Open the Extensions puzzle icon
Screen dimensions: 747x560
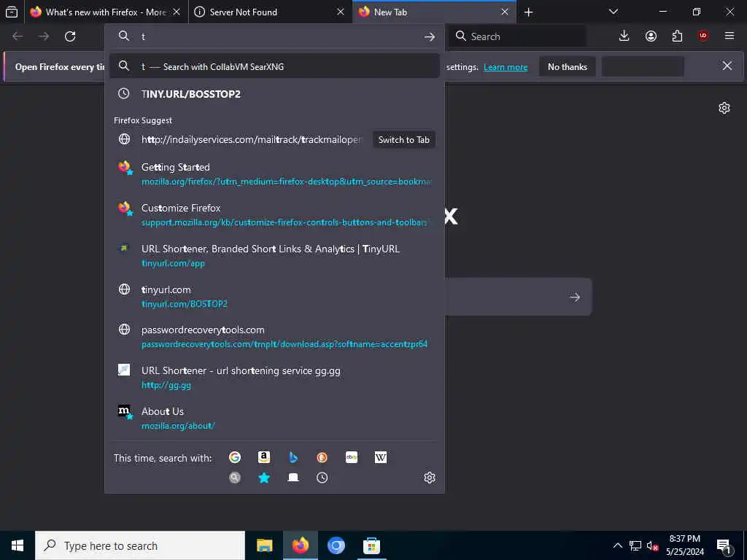677,36
